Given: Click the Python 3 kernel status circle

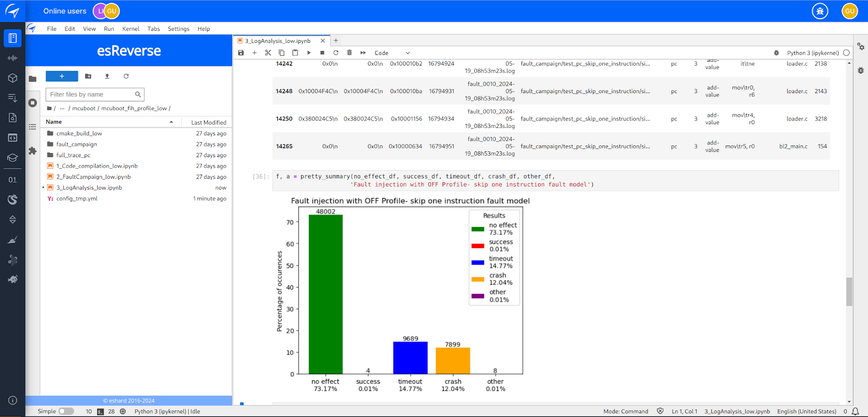Looking at the screenshot, I should point(846,53).
